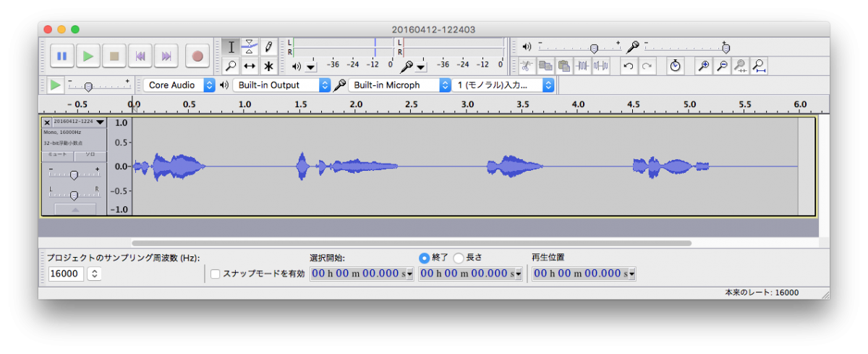Click the play-at-speed slider knob

pos(88,86)
